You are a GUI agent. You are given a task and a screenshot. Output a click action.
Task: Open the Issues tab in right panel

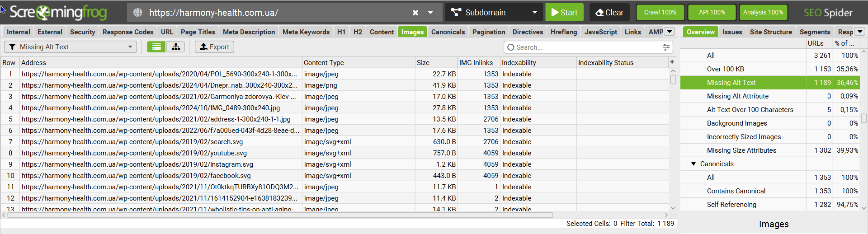click(x=732, y=32)
